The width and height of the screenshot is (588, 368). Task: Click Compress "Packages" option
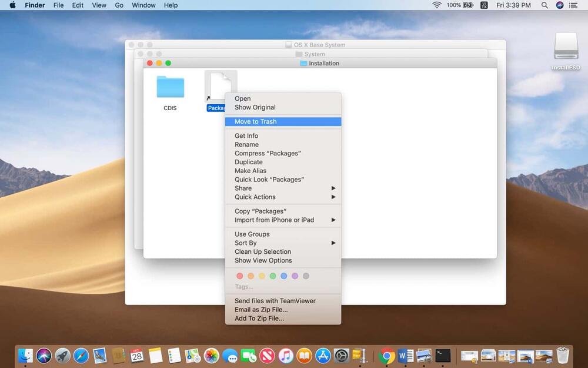pyautogui.click(x=268, y=153)
